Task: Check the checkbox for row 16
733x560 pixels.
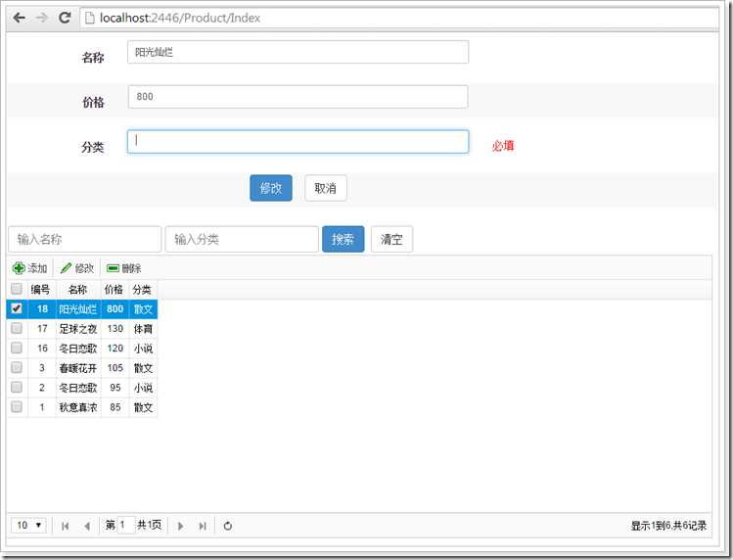Action: point(17,349)
